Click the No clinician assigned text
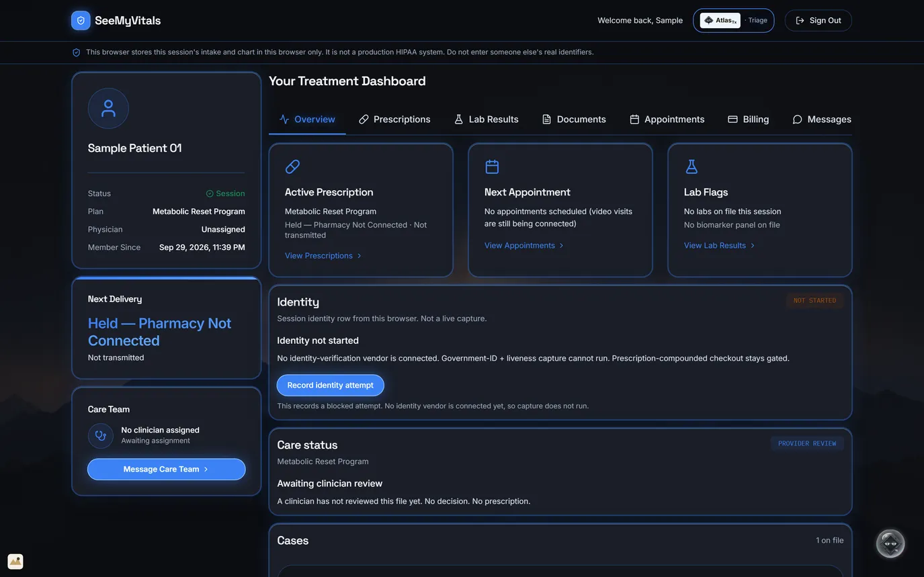 pos(161,431)
